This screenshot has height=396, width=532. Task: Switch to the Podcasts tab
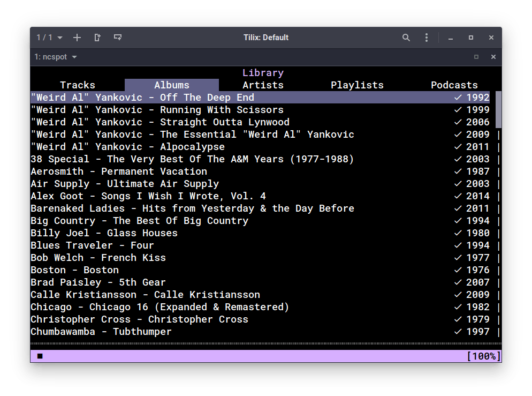454,85
